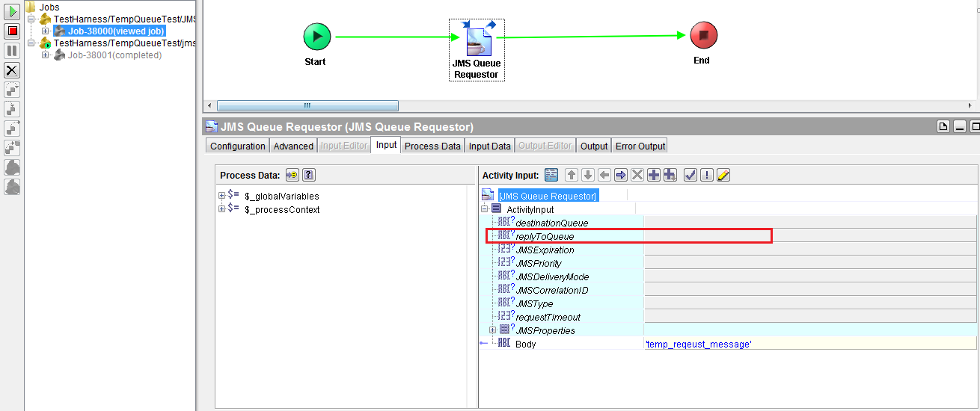
Task: Click the green Start/resume job button
Action: pyautogui.click(x=12, y=12)
